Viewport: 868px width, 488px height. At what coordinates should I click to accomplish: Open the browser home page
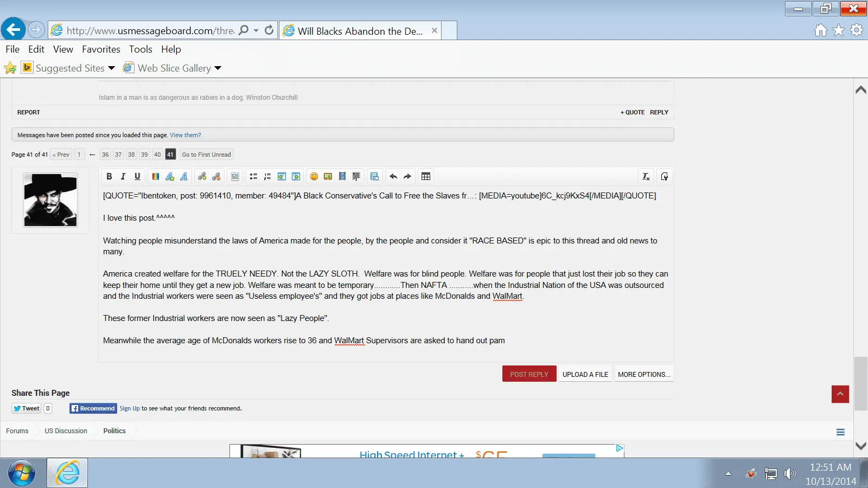point(821,30)
